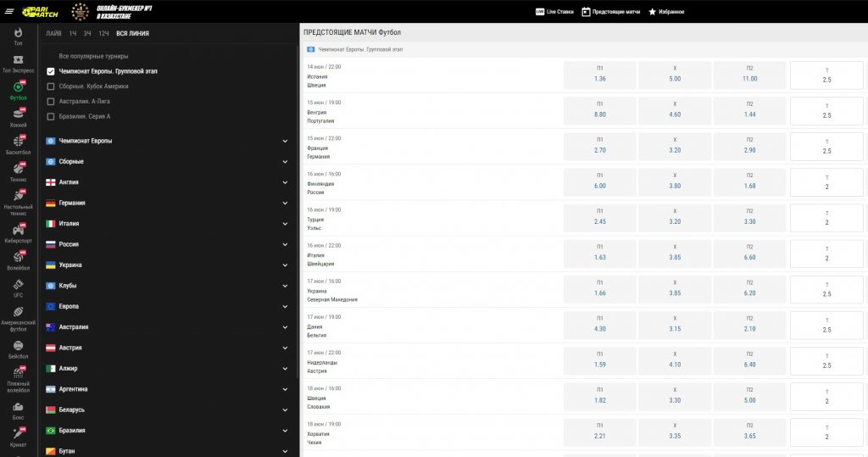Bet П1 6.00 on Финляндия-Россия

pyautogui.click(x=599, y=182)
